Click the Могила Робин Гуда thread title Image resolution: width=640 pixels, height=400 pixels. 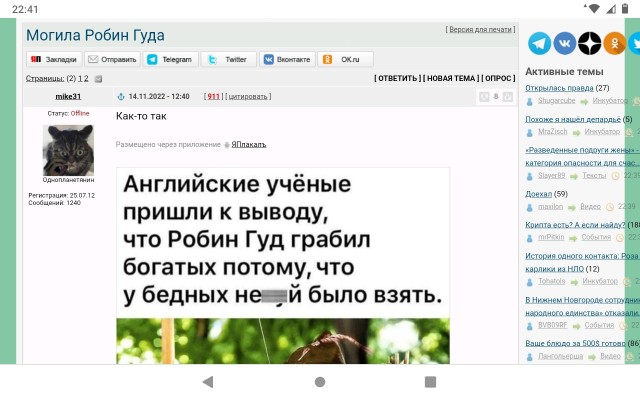tap(95, 36)
